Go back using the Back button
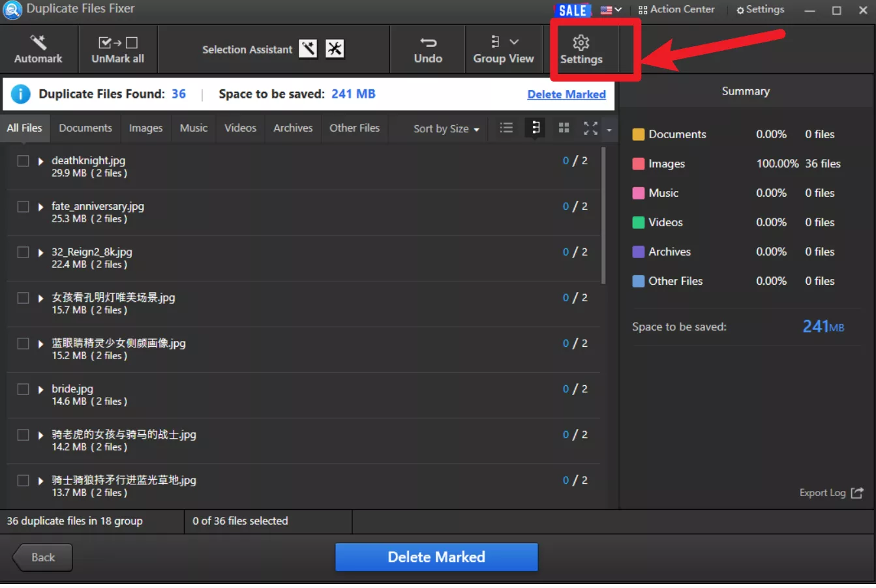Image resolution: width=876 pixels, height=588 pixels. pyautogui.click(x=42, y=557)
